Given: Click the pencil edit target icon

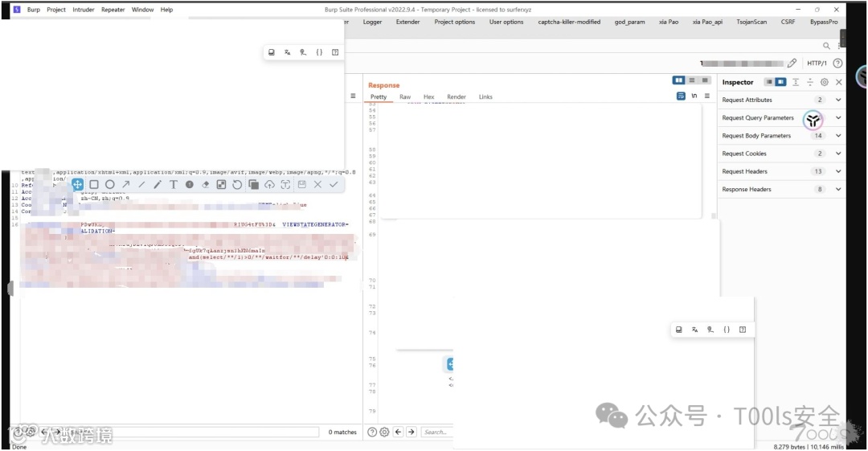Looking at the screenshot, I should point(792,64).
